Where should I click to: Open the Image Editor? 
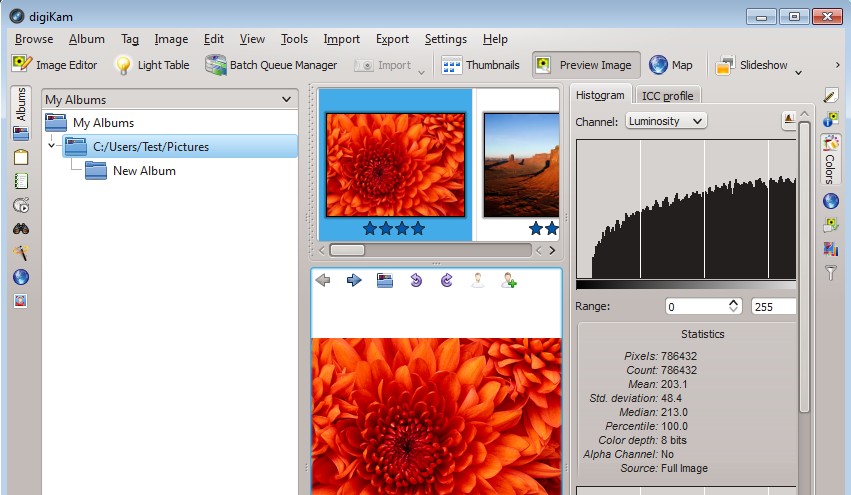point(55,65)
